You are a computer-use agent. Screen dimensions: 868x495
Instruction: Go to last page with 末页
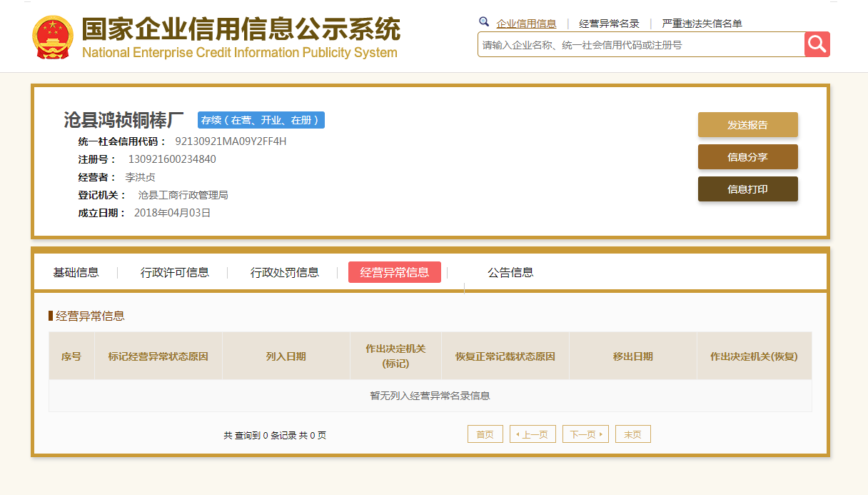click(633, 434)
